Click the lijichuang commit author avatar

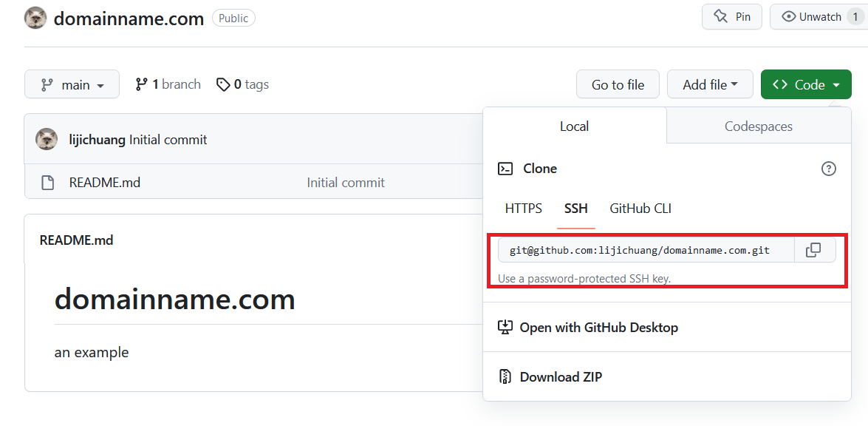(x=47, y=139)
